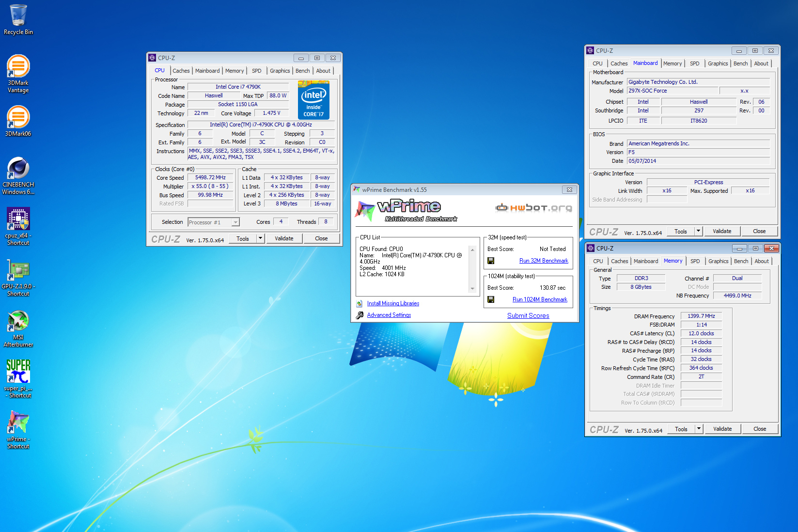Click Best Score 130.87 sec value
Screen dimensions: 798x532
[552, 288]
